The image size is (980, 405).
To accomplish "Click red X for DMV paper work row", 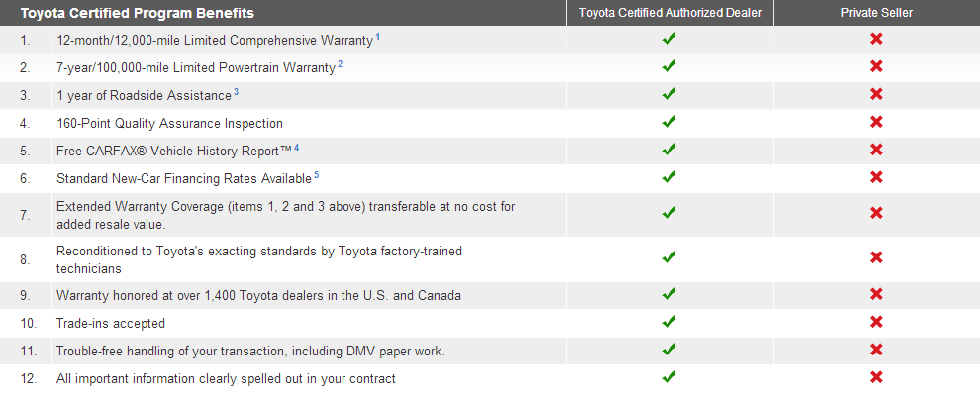I will (x=876, y=350).
